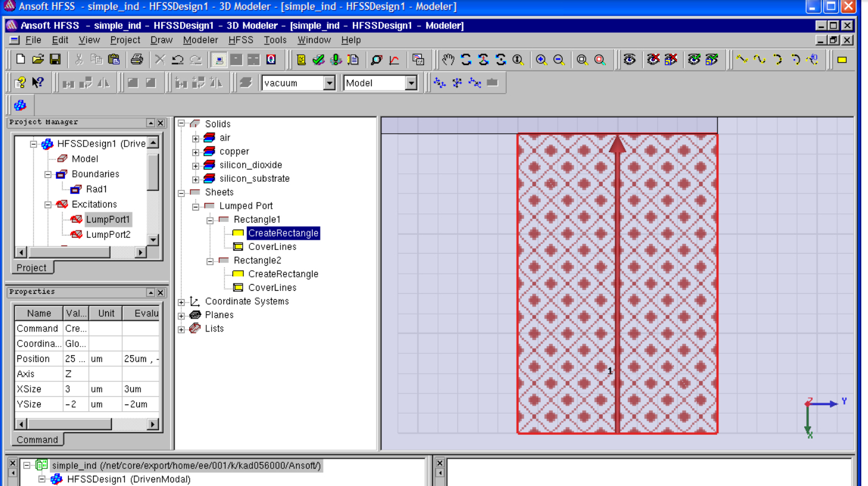Open the Model dropdown in the toolbar
Screen dimensions: 868x486
tap(411, 83)
